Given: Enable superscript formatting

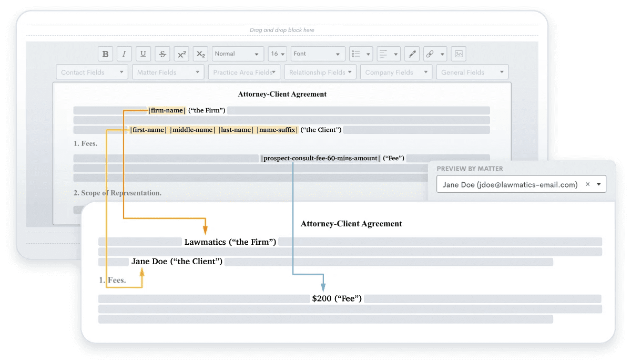Looking at the screenshot, I should [181, 54].
